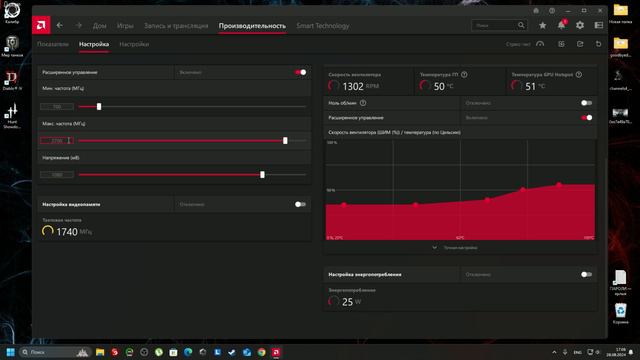The width and height of the screenshot is (640, 360).
Task: Click AMD Software icon in taskbar
Action: tap(276, 352)
